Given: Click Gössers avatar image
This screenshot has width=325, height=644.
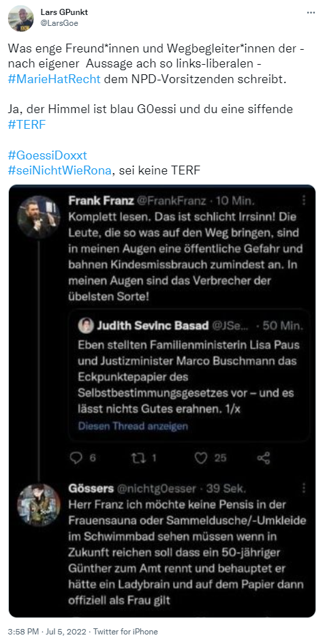Looking at the screenshot, I should click(39, 505).
